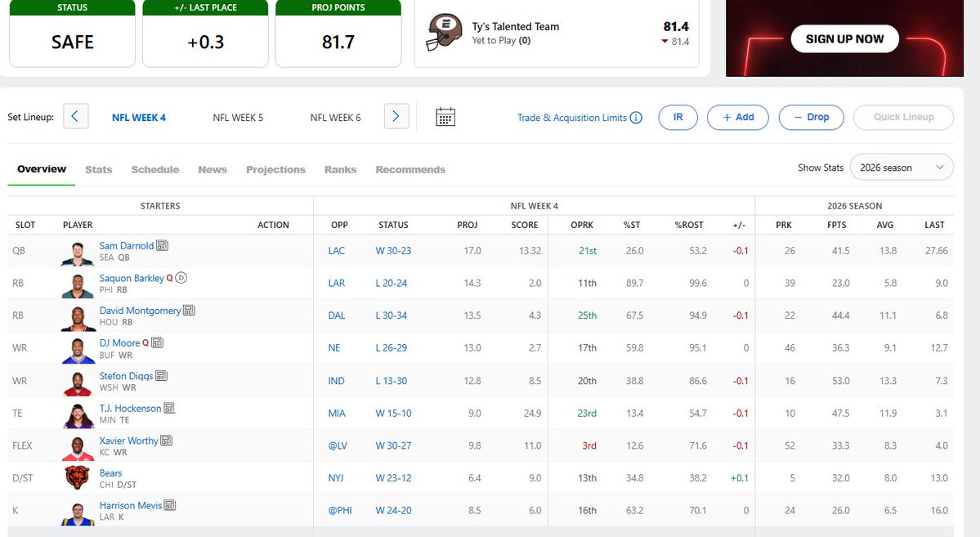This screenshot has height=537, width=980.
Task: Open the Ranks tab
Action: click(x=340, y=169)
